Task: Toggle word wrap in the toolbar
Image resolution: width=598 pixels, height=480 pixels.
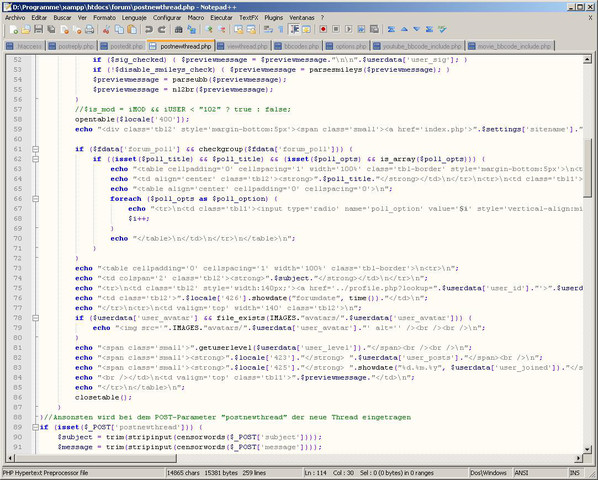Action: pyautogui.click(x=268, y=29)
